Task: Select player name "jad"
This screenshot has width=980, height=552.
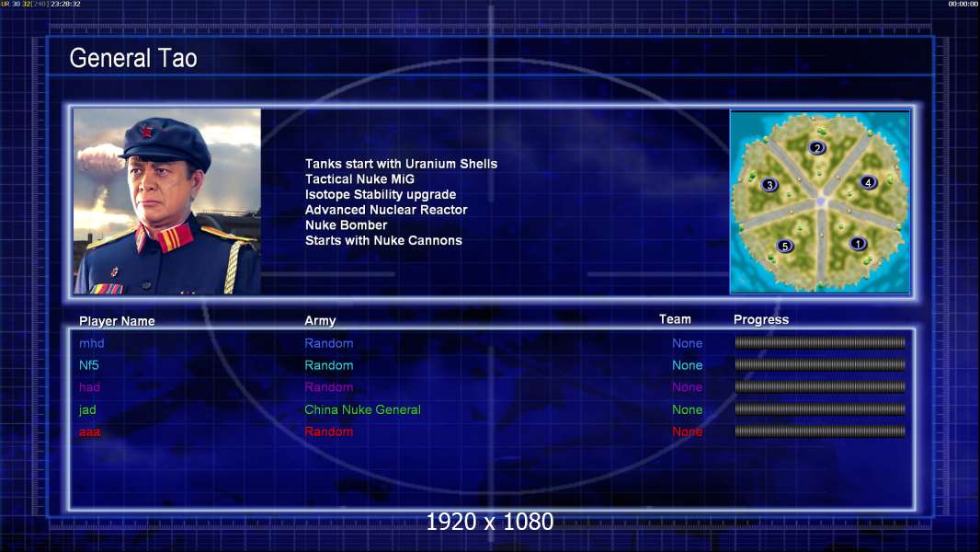Action: (x=87, y=410)
